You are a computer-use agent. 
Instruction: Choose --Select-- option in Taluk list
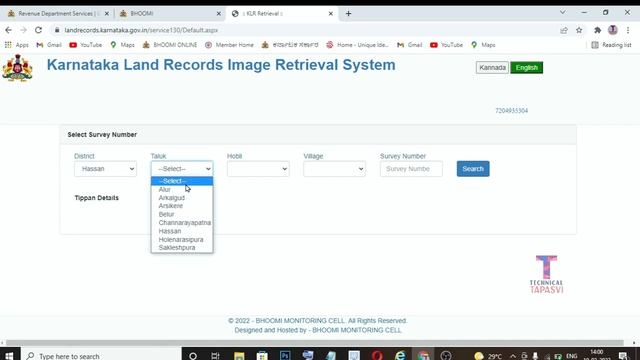(182, 181)
